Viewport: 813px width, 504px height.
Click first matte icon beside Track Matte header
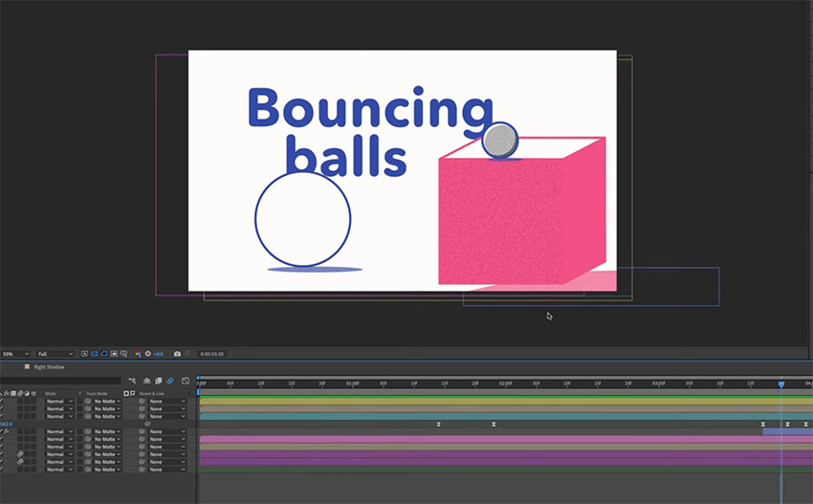(x=126, y=393)
